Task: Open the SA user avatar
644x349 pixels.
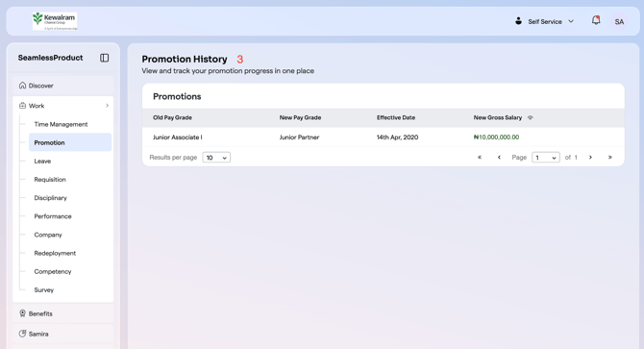Action: (619, 22)
